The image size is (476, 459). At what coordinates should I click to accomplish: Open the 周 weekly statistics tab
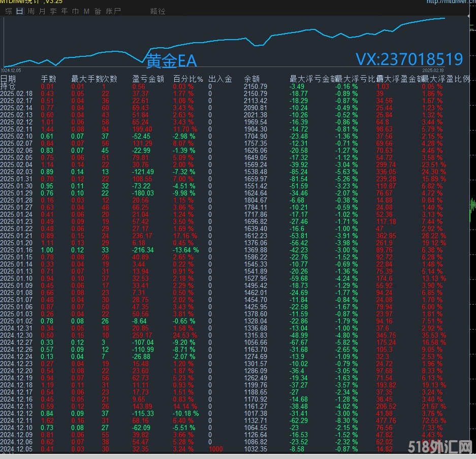30,11
